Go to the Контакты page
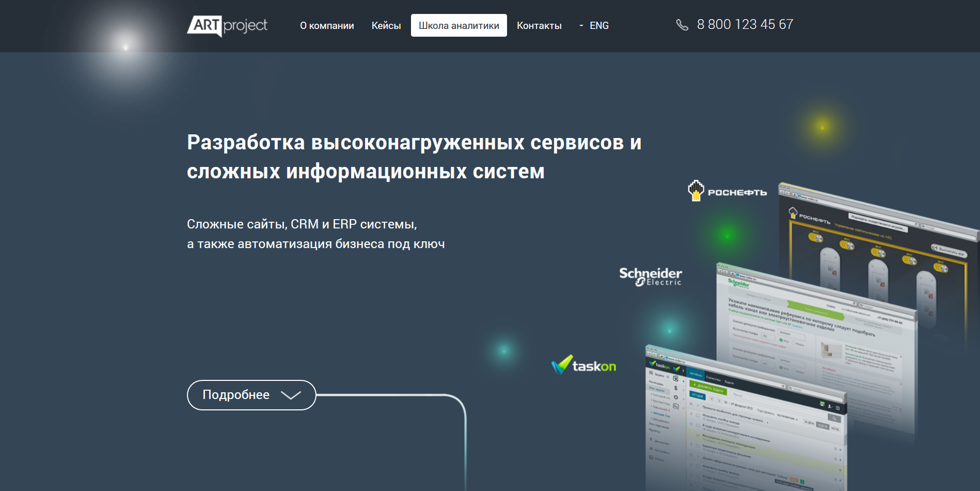The width and height of the screenshot is (980, 491). click(539, 25)
